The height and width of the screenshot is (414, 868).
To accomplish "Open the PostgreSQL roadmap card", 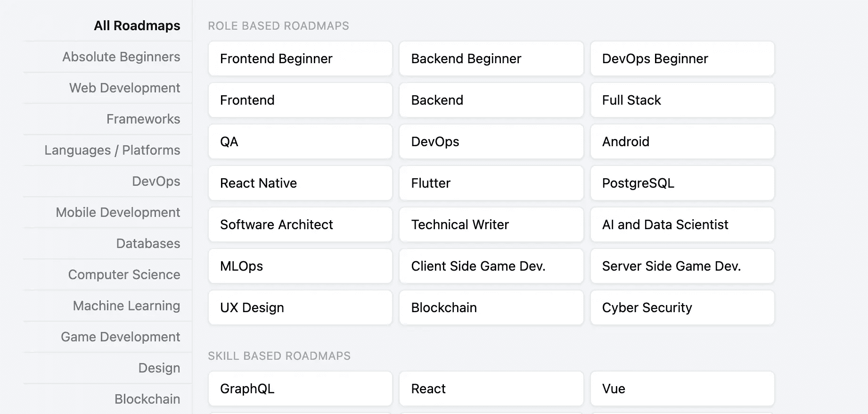I will point(682,183).
